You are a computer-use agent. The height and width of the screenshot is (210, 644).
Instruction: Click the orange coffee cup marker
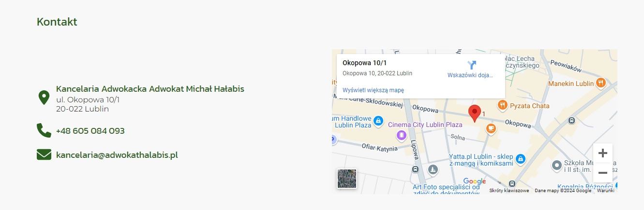coord(491,128)
